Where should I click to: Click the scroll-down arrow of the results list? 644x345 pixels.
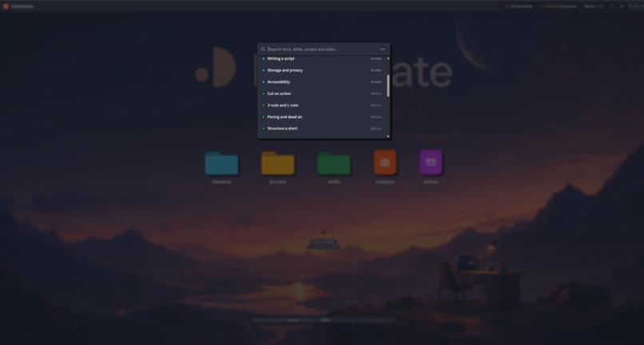point(388,137)
